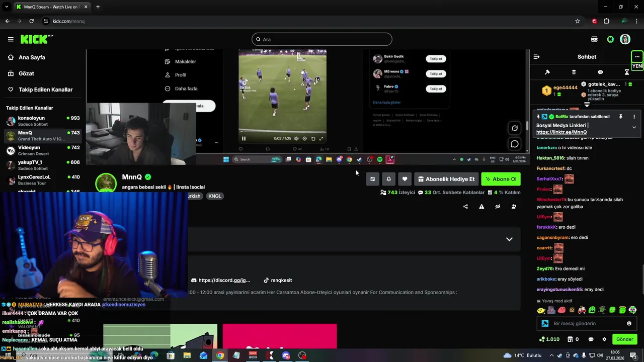Open the konsoloyun channel
Viewport: 644px width, 362px height.
43,121
